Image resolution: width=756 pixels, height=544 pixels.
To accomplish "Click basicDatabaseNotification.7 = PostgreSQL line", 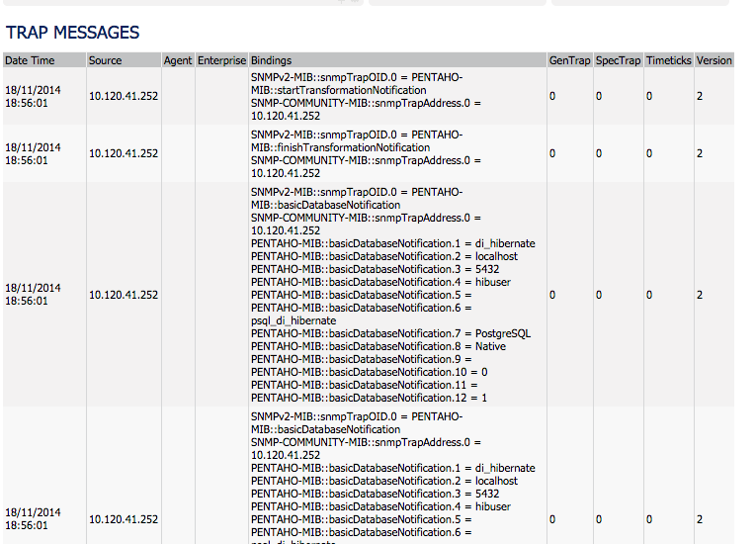I will point(391,333).
